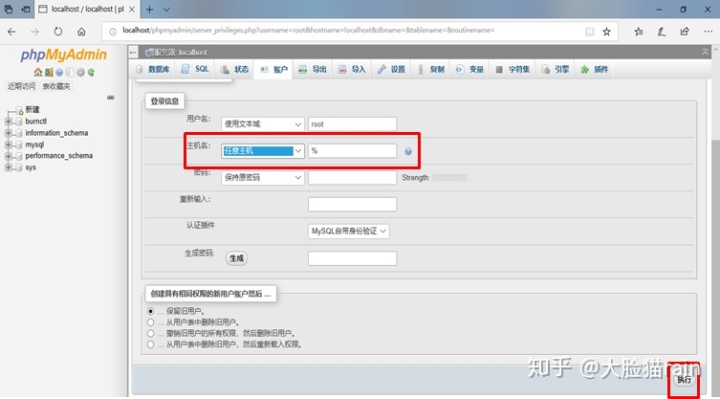720x399 pixels.
Task: Click the 近期访问 sidebar button
Action: point(22,86)
